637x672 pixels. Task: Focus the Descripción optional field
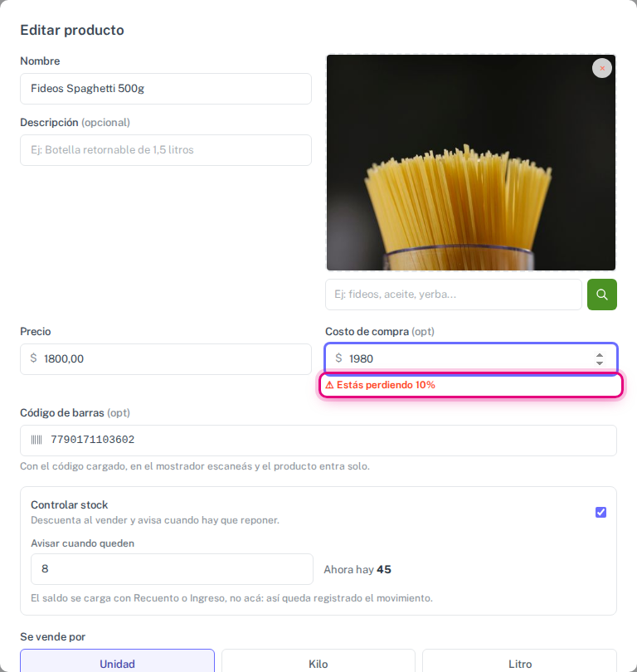pos(166,150)
